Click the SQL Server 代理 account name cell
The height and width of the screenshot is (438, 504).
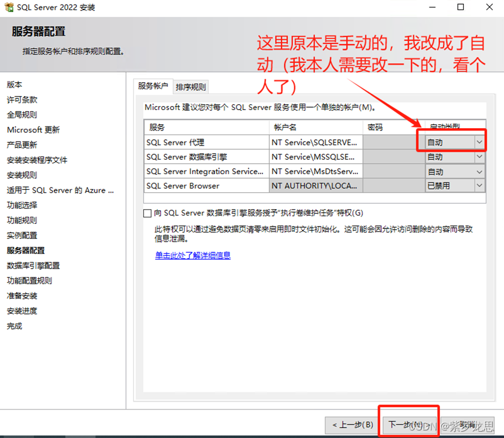[x=316, y=142]
